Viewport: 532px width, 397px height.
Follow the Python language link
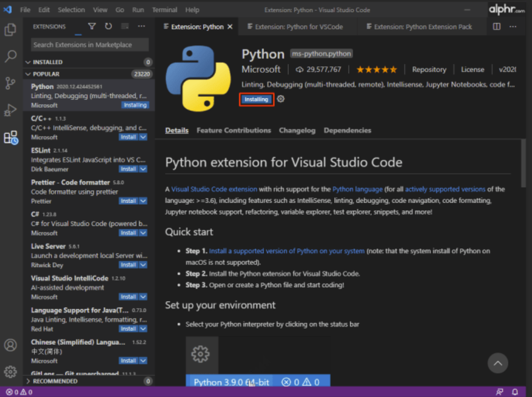click(357, 189)
